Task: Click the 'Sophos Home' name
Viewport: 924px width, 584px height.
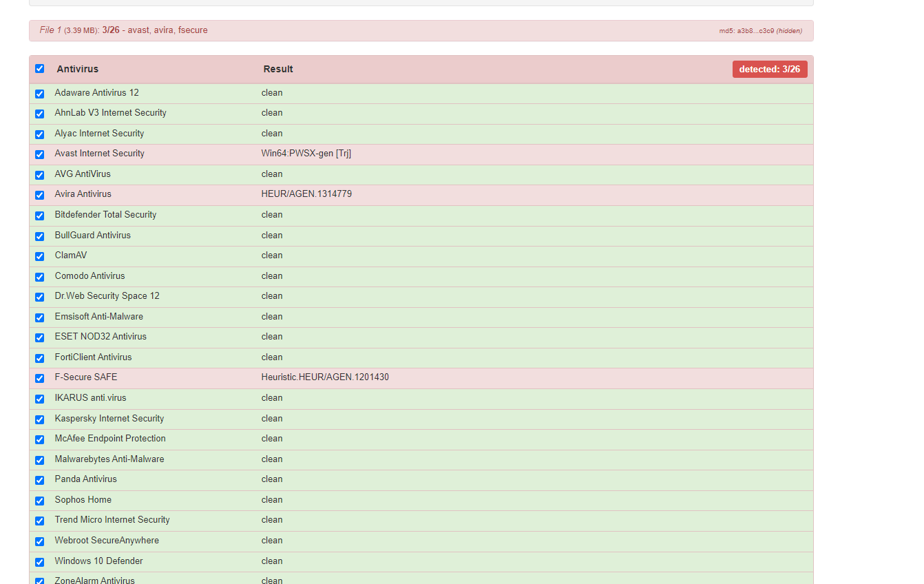Action: pos(83,500)
